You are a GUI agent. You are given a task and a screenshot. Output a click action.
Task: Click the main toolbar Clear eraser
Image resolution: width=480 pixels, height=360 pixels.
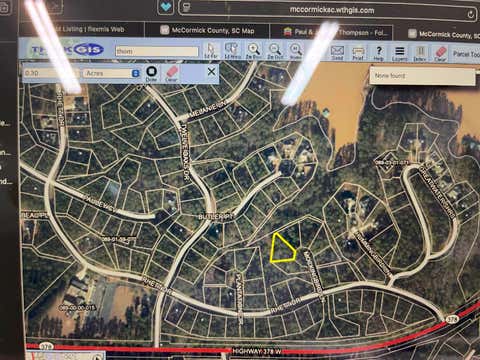(440, 54)
